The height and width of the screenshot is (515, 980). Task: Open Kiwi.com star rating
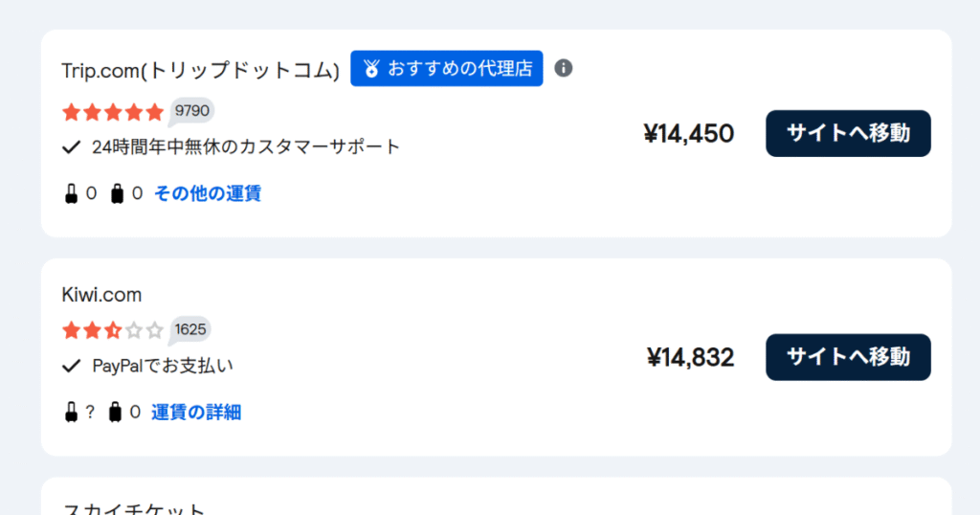point(113,330)
